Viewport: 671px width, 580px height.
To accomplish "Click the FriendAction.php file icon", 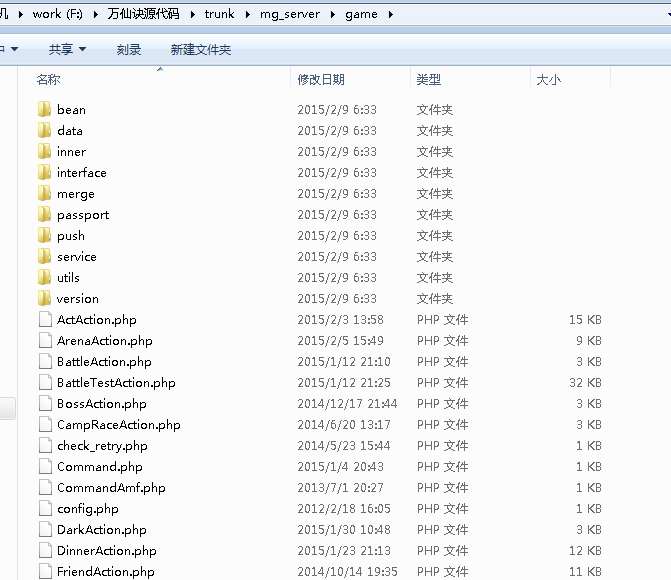I will [x=44, y=572].
